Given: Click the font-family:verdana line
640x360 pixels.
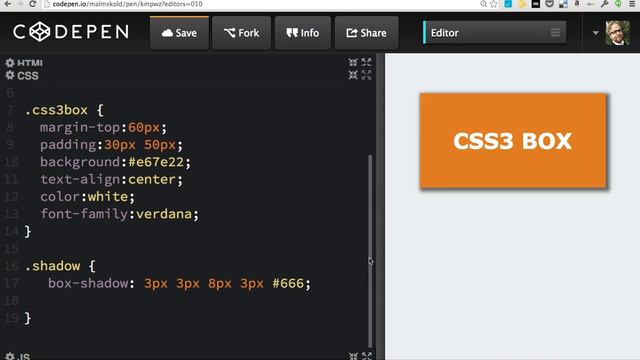Looking at the screenshot, I should [x=119, y=214].
